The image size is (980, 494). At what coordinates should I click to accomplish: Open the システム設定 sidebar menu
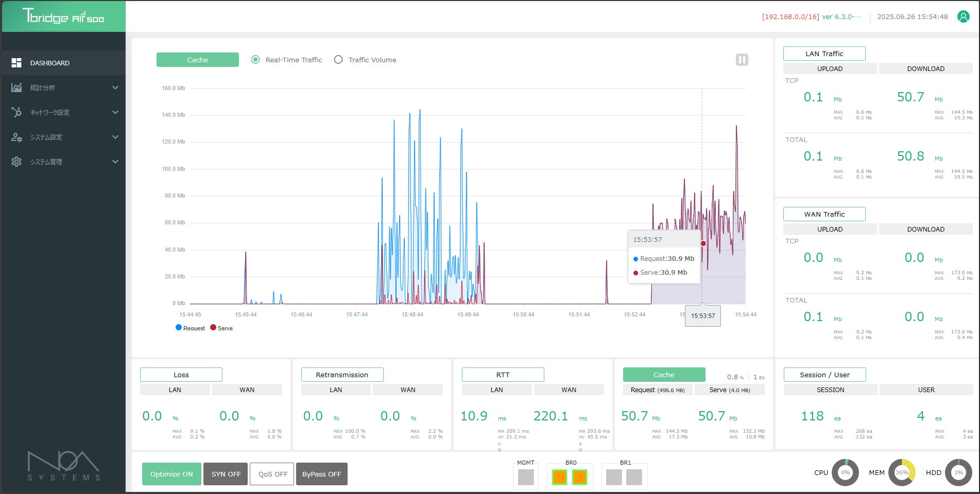[x=46, y=137]
